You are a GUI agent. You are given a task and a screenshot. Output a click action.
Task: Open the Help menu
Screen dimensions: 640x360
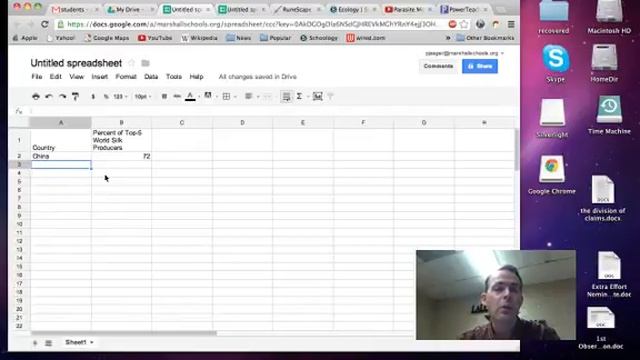[x=196, y=77]
